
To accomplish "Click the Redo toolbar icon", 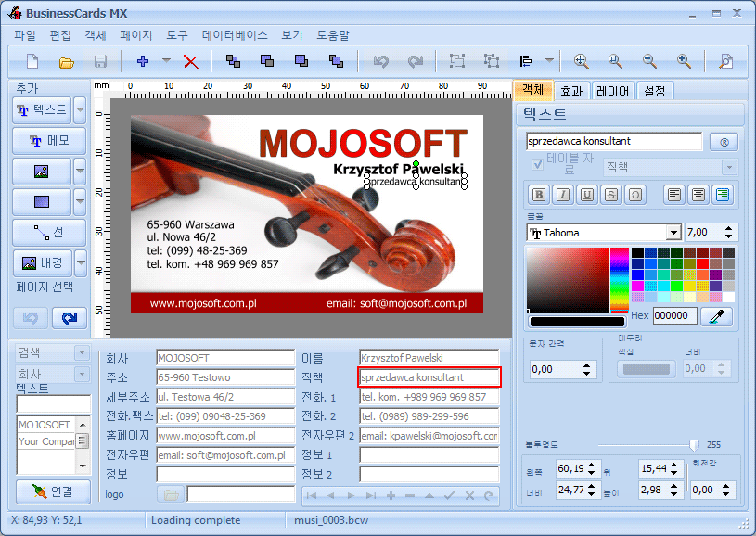I will (x=416, y=61).
